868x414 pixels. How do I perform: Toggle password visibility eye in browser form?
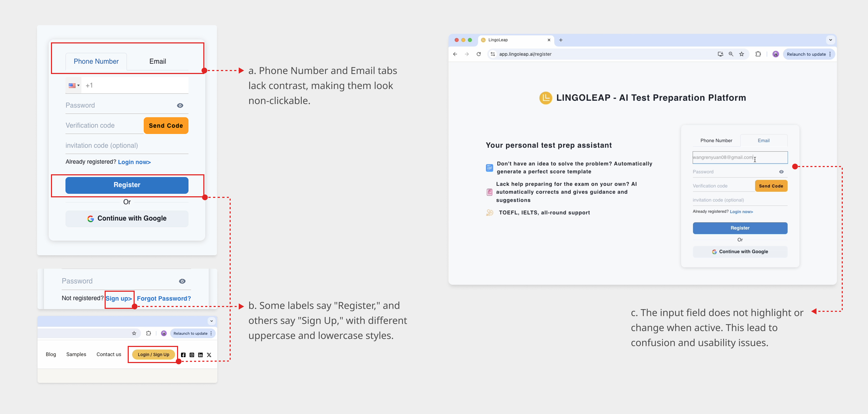tap(781, 172)
